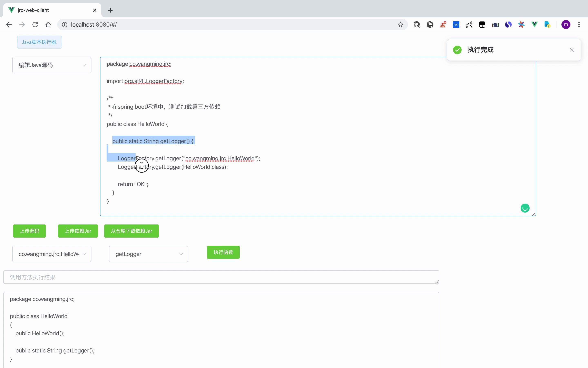This screenshot has width=588, height=368.
Task: Click the green success checkmark icon
Action: [x=457, y=50]
